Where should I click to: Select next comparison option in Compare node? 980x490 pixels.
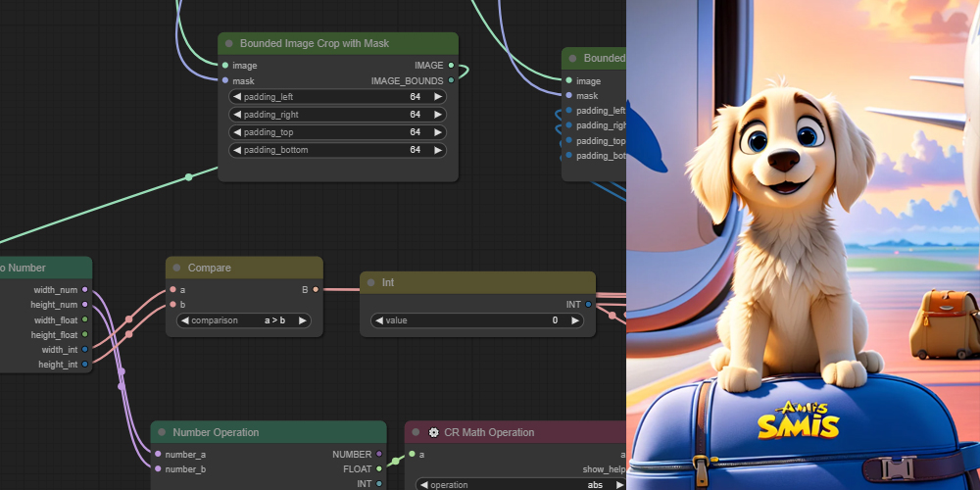303,320
